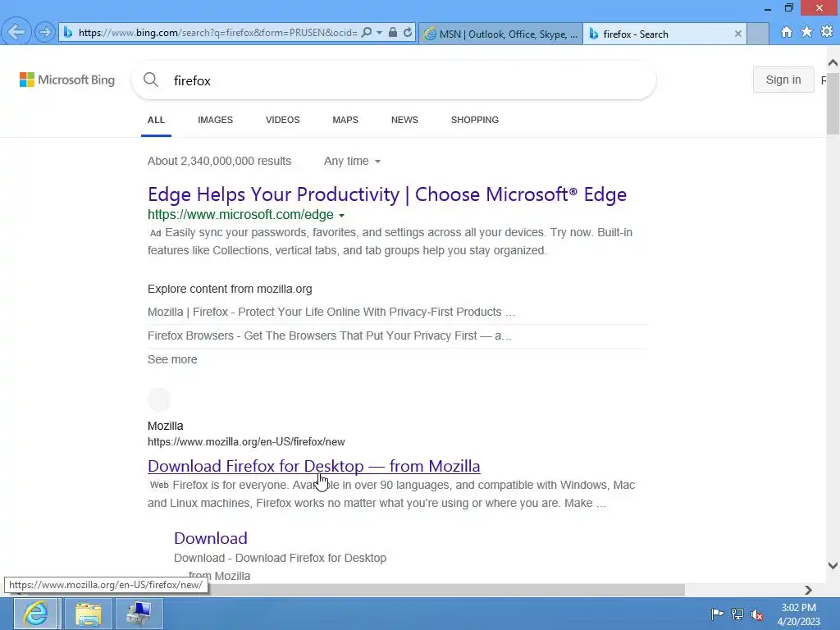Open the Edge Helps Your Productivity ad link
This screenshot has height=630, width=840.
click(x=387, y=194)
